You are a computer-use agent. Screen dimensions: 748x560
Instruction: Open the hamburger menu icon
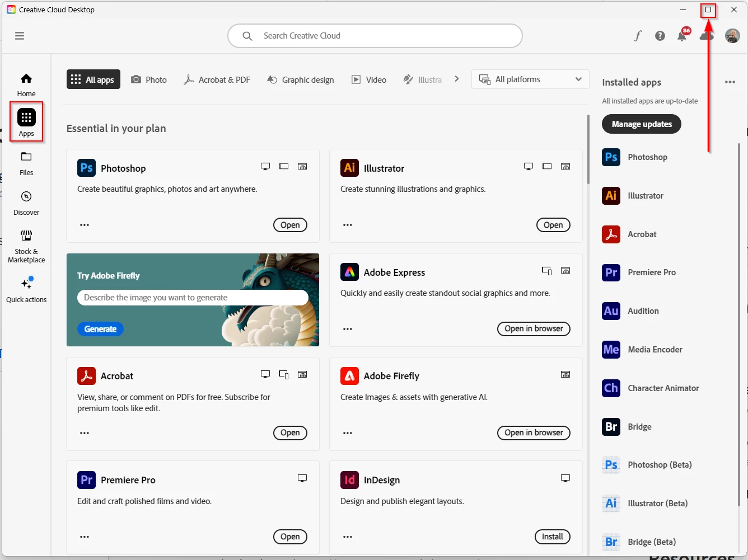pyautogui.click(x=20, y=36)
